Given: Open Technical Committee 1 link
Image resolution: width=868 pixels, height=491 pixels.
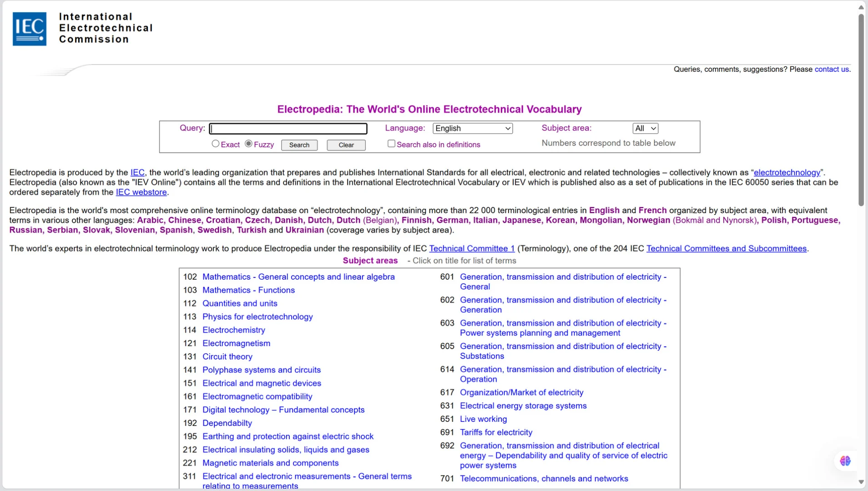Looking at the screenshot, I should pos(472,248).
